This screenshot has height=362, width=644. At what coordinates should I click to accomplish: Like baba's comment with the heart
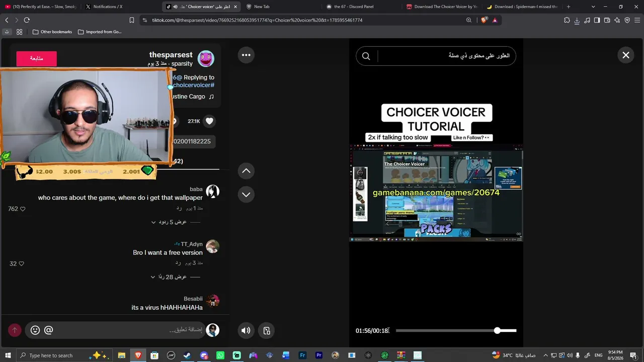pyautogui.click(x=22, y=209)
